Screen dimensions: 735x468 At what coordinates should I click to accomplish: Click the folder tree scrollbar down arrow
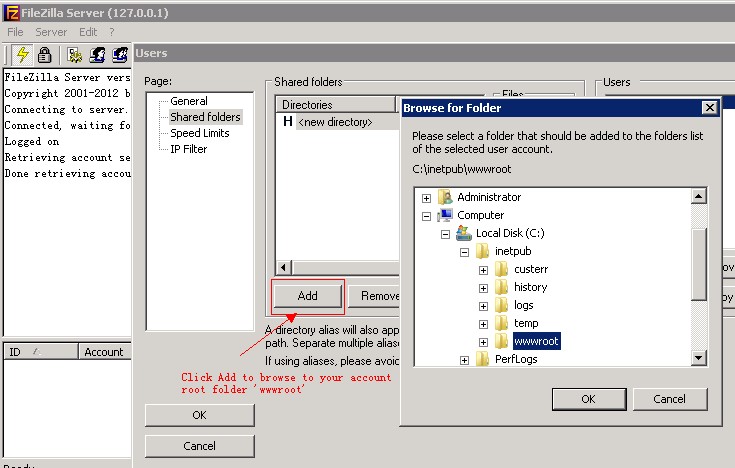(699, 359)
